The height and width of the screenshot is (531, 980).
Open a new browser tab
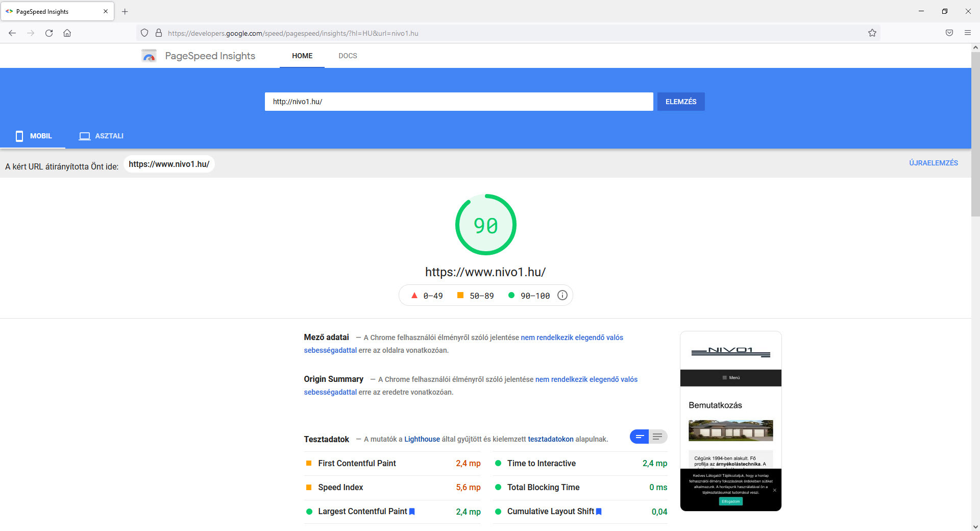pyautogui.click(x=125, y=11)
